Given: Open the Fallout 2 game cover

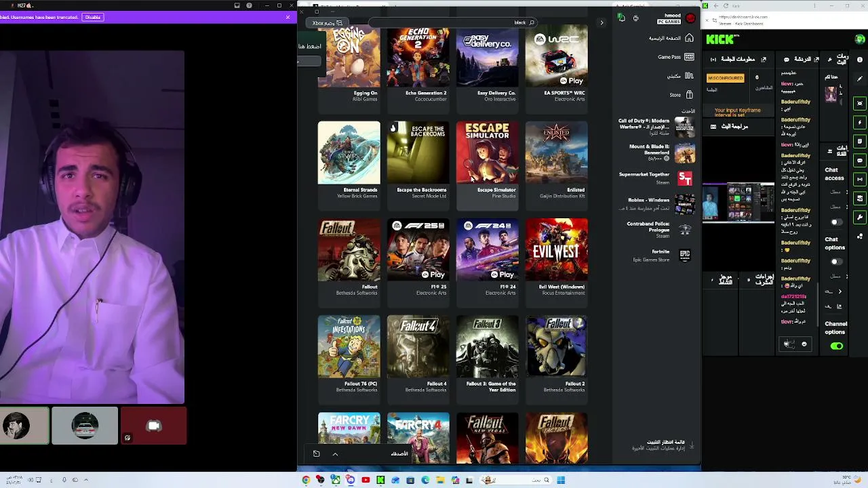Looking at the screenshot, I should (x=557, y=346).
